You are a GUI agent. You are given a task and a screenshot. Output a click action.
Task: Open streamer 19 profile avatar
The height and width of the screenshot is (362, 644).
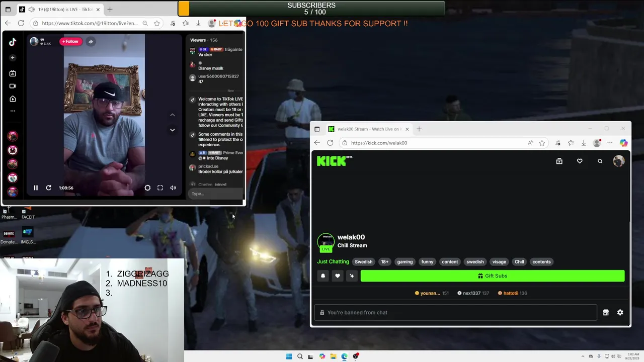point(34,41)
